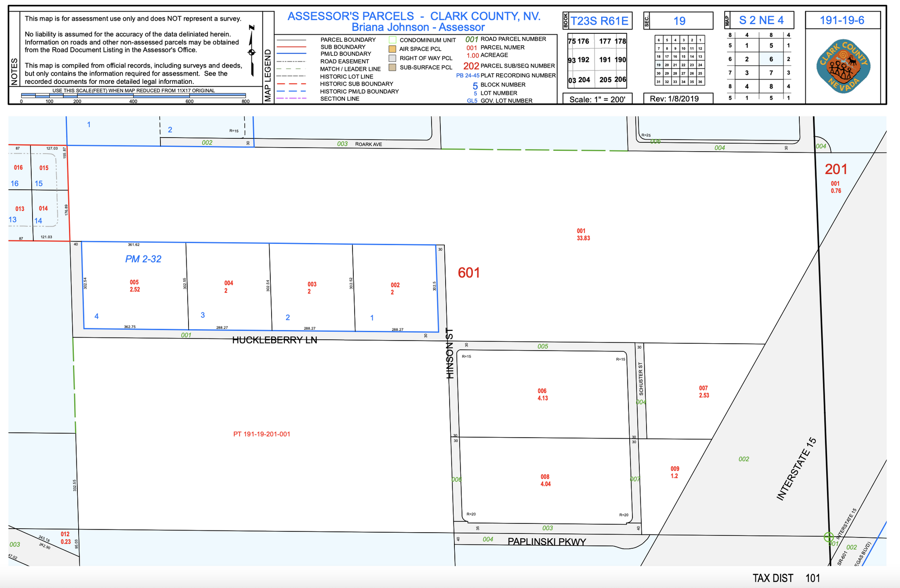Select the Right of Way PCL swatch

[392, 58]
